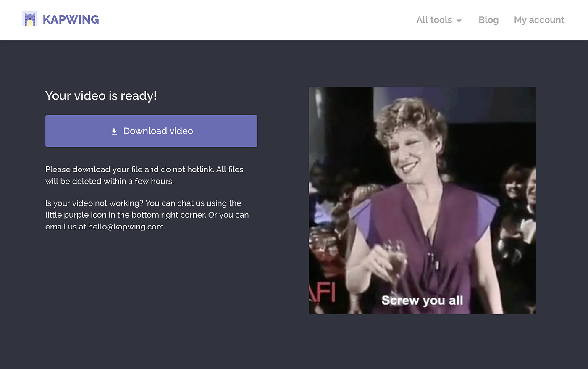Click the Download video button
The width and height of the screenshot is (588, 369).
pyautogui.click(x=151, y=131)
